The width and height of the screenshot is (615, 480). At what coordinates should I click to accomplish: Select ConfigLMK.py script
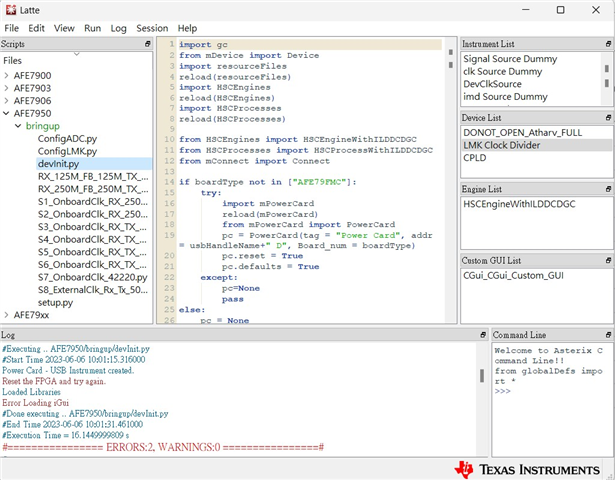point(67,151)
